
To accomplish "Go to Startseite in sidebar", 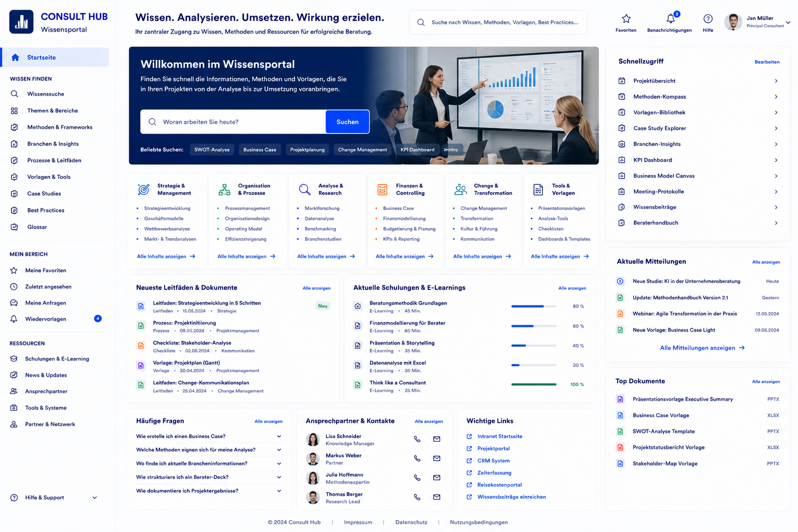I will pyautogui.click(x=55, y=57).
